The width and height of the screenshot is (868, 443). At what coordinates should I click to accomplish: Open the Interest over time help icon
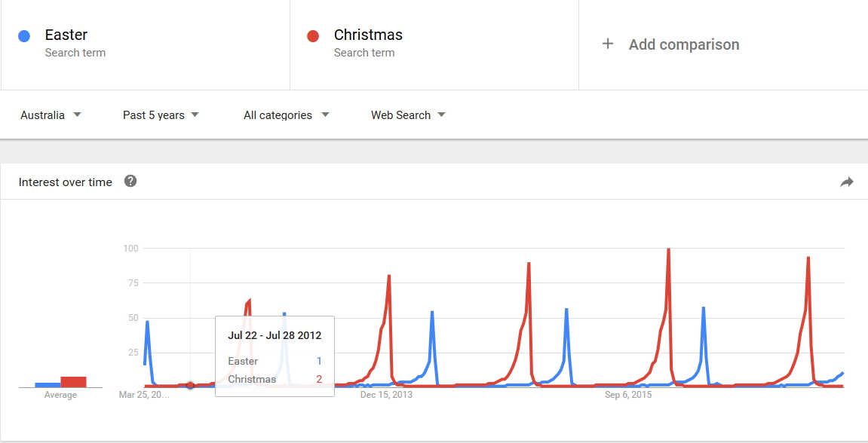click(130, 181)
